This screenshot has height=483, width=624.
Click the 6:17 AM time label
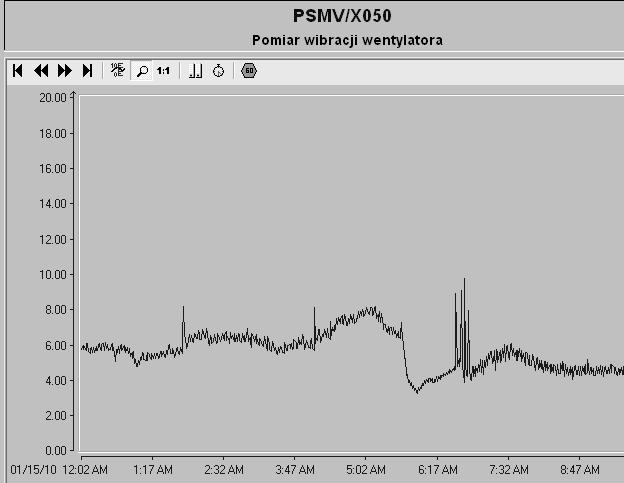[437, 470]
